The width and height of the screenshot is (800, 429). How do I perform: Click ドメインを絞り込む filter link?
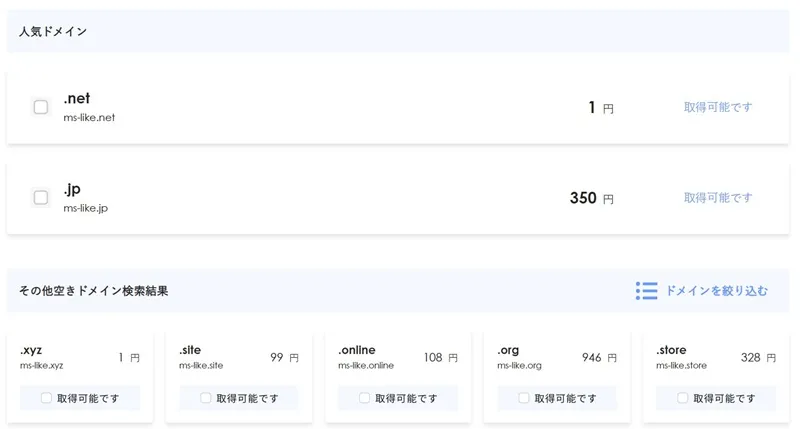716,291
